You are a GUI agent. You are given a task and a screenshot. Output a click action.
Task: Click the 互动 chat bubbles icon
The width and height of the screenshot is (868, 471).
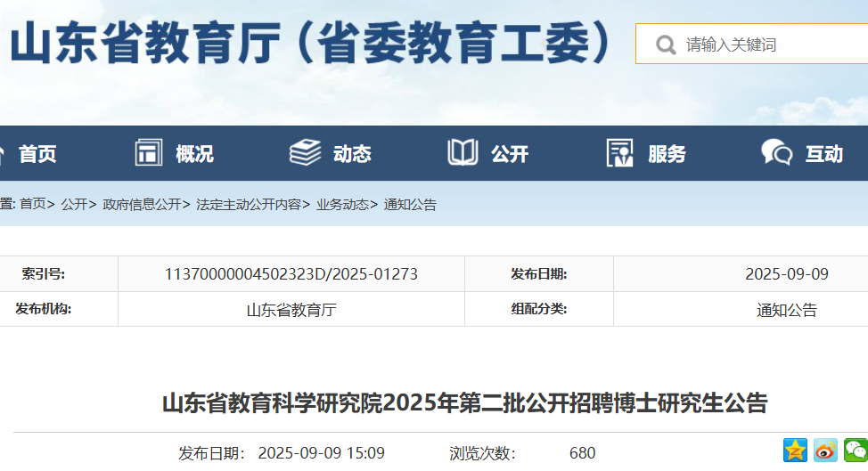(x=777, y=152)
